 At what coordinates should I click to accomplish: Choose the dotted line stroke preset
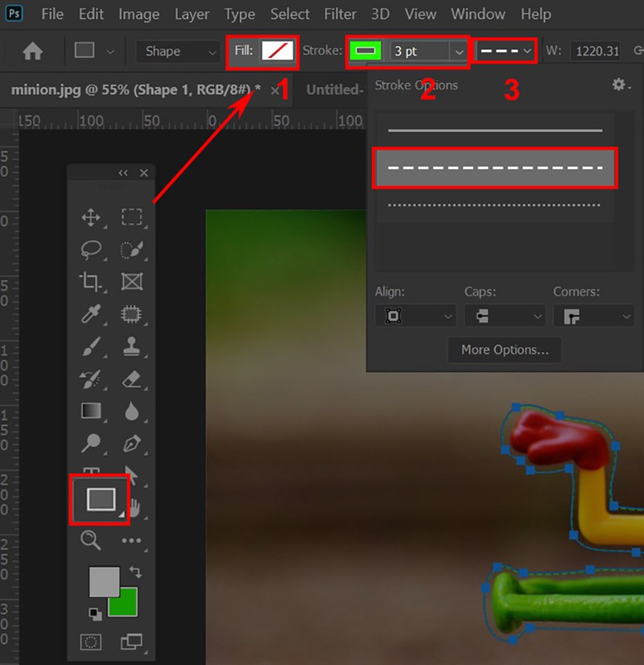[494, 205]
